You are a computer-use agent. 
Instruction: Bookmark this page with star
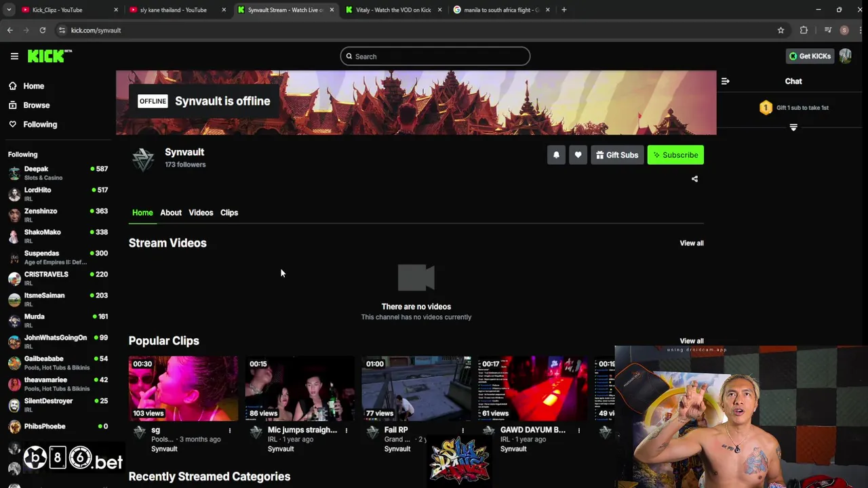(781, 30)
